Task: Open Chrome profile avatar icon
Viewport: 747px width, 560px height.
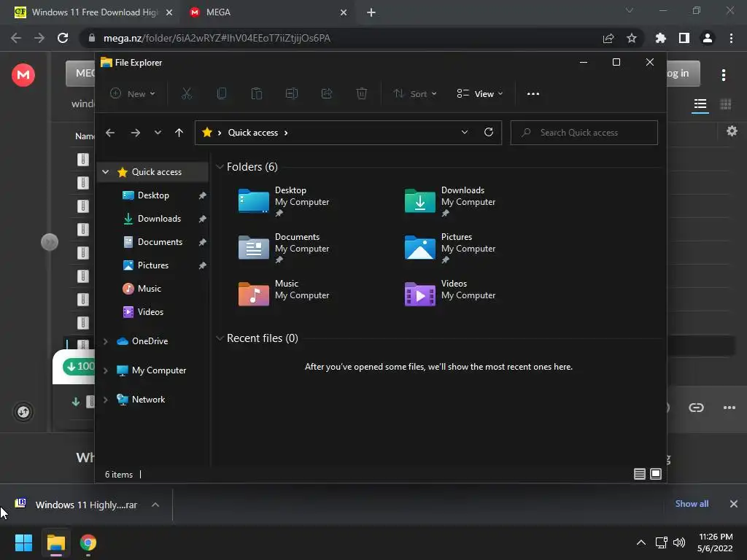Action: point(708,38)
